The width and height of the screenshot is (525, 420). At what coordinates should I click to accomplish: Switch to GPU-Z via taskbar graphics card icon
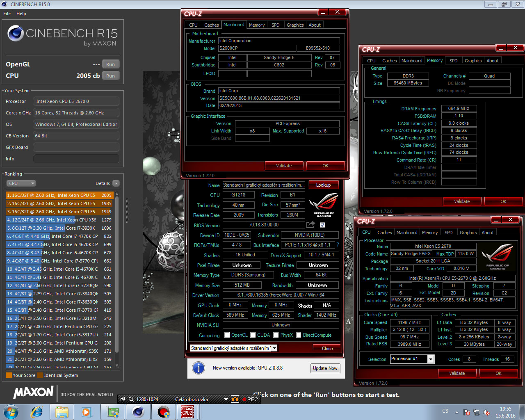point(113,412)
